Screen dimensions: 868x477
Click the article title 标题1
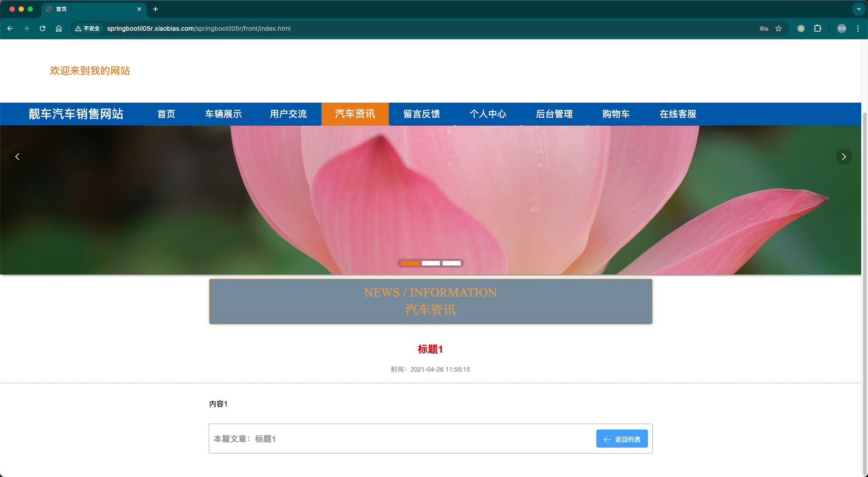430,349
